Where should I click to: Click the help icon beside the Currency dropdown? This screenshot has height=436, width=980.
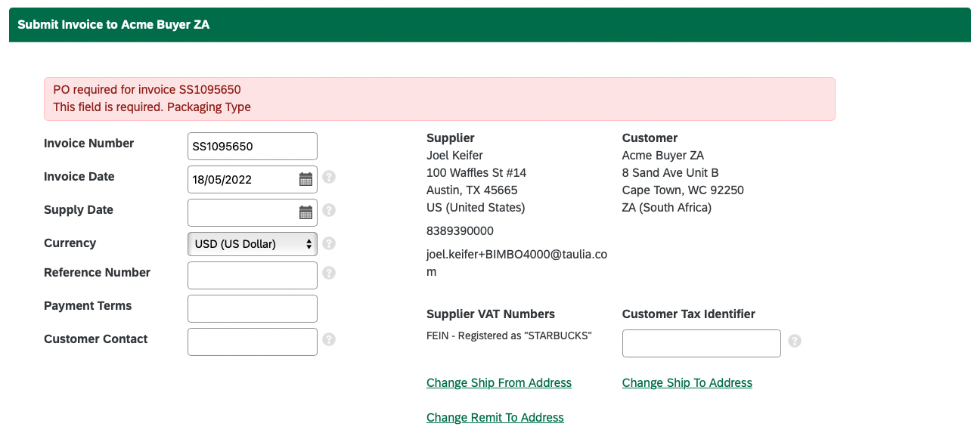(x=329, y=243)
